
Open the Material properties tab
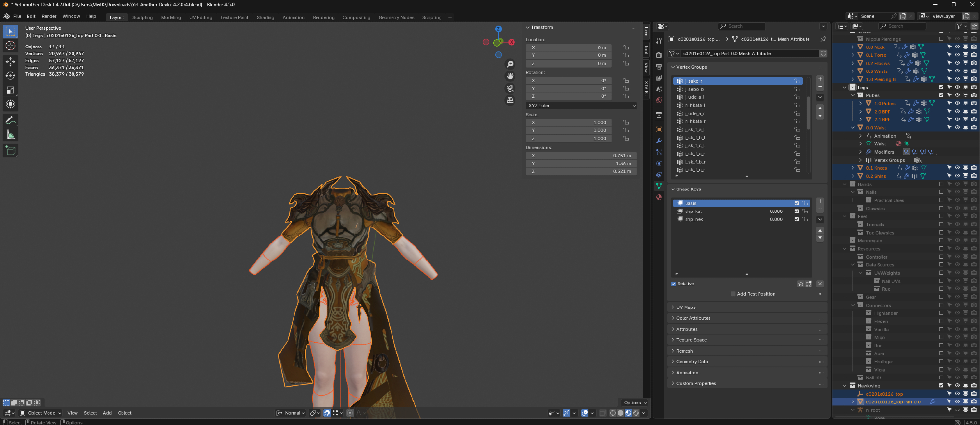pyautogui.click(x=659, y=197)
